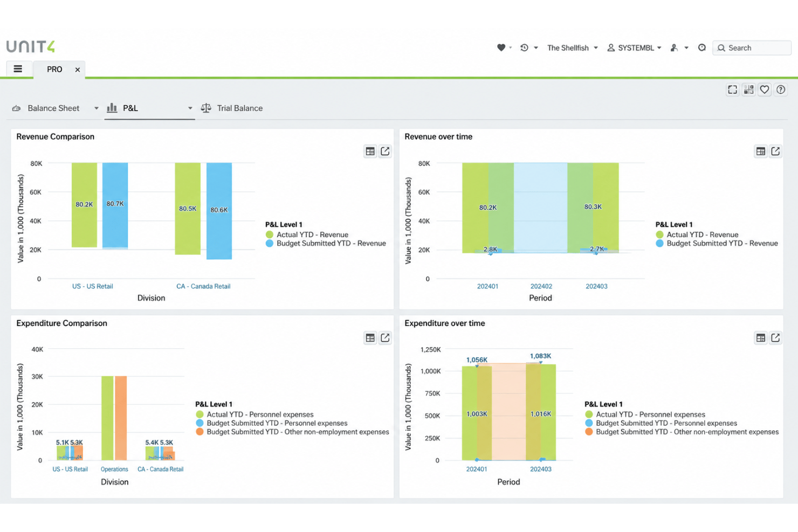Click the user delegate person icon
Viewport: 798px width, 532px height.
point(674,47)
